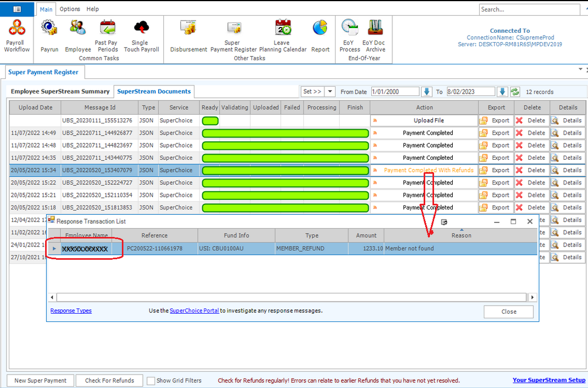Open the Disbursement tool
588x388 pixels.
(x=189, y=35)
